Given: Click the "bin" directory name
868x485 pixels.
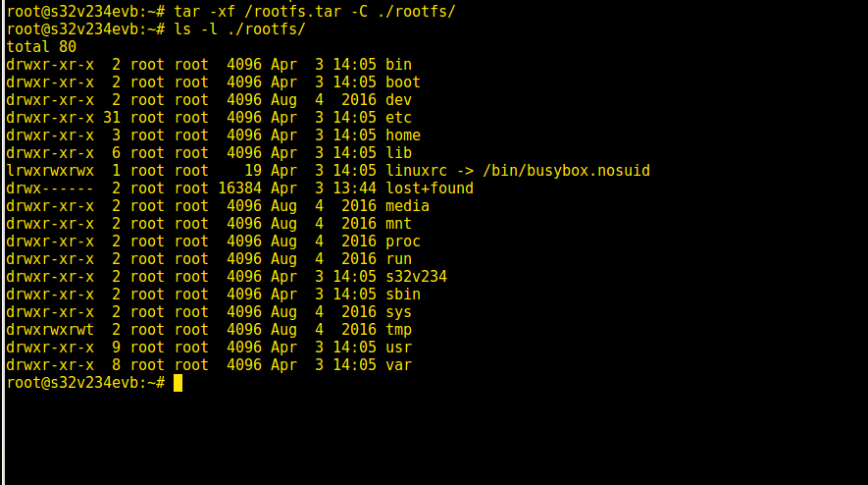Looking at the screenshot, I should point(398,65).
